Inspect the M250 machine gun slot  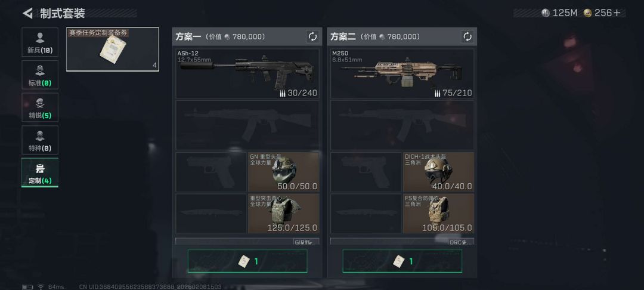pos(402,73)
